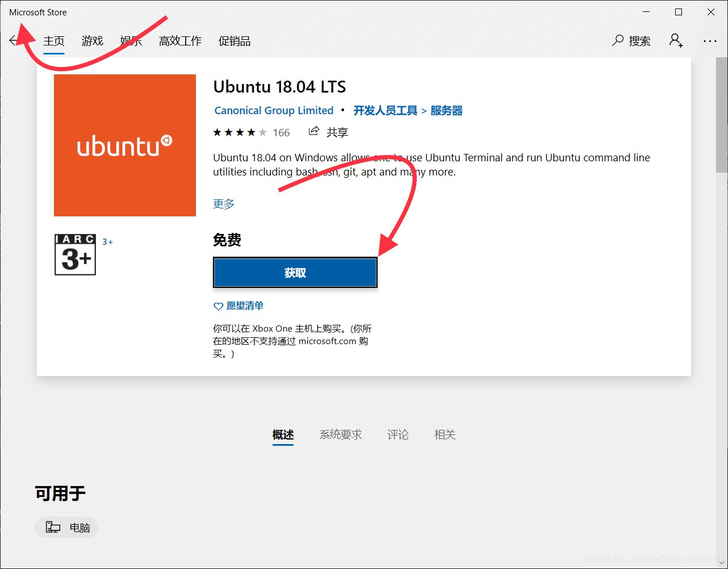Click the 免费 price label
Screen dimensions: 728x569
pyautogui.click(x=227, y=240)
